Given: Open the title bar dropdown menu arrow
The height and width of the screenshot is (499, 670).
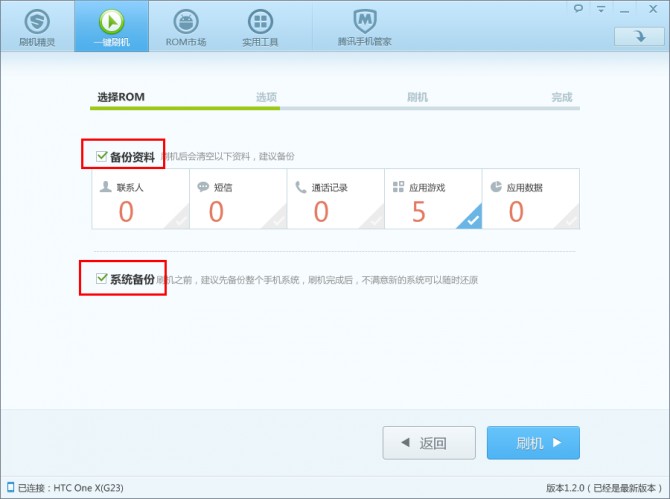Looking at the screenshot, I should [601, 9].
